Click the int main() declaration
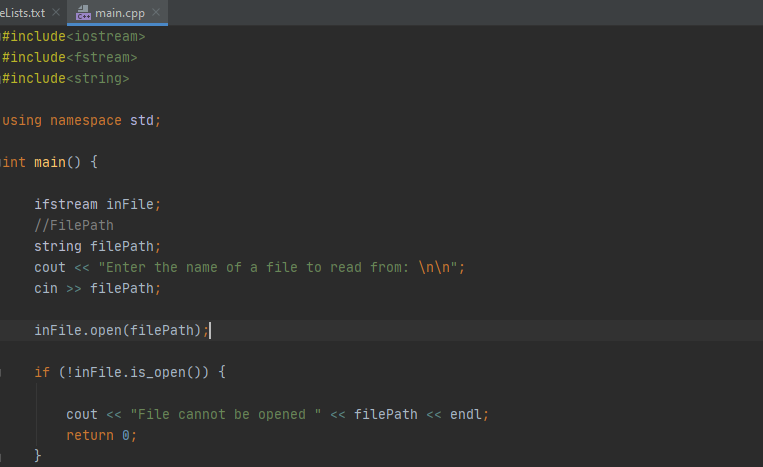Viewport: 763px width, 467px height. [x=50, y=162]
